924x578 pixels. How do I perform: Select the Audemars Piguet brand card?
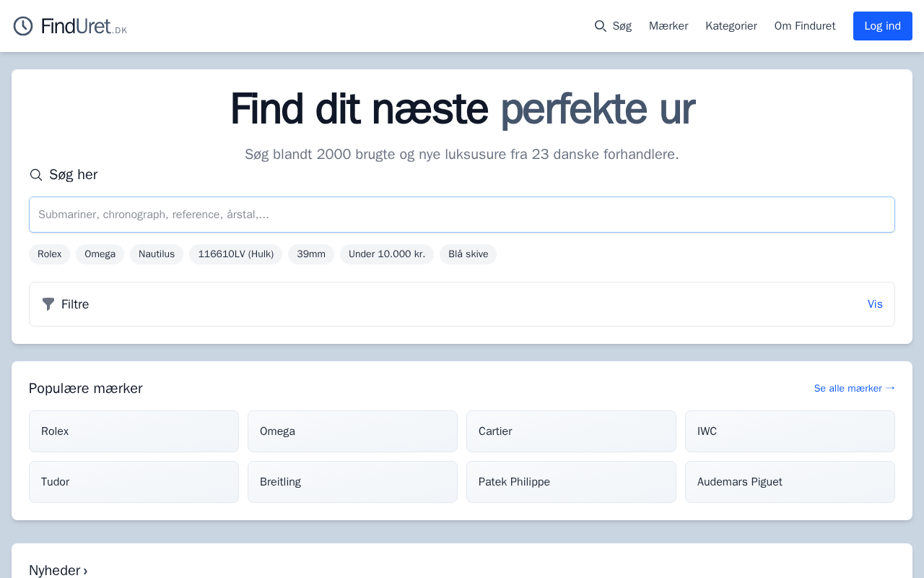tap(790, 482)
